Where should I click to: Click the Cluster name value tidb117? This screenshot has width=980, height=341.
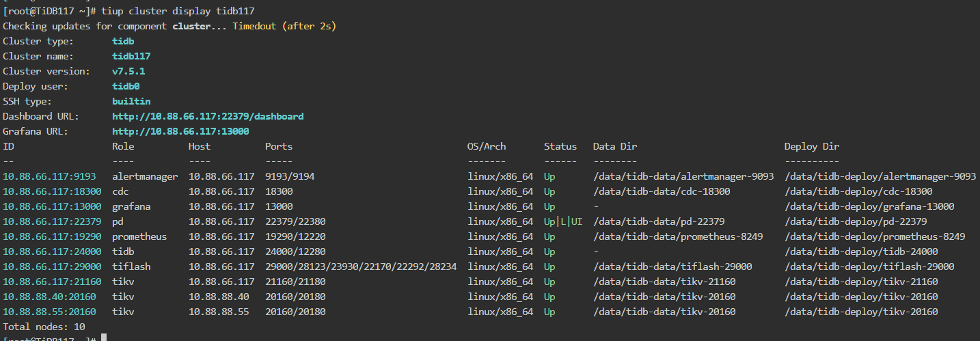pos(131,56)
